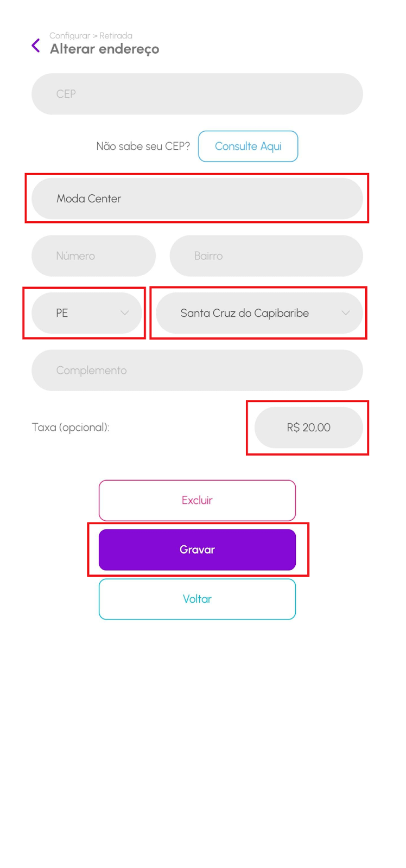Edit the R$ 20,00 fee field

coord(308,427)
